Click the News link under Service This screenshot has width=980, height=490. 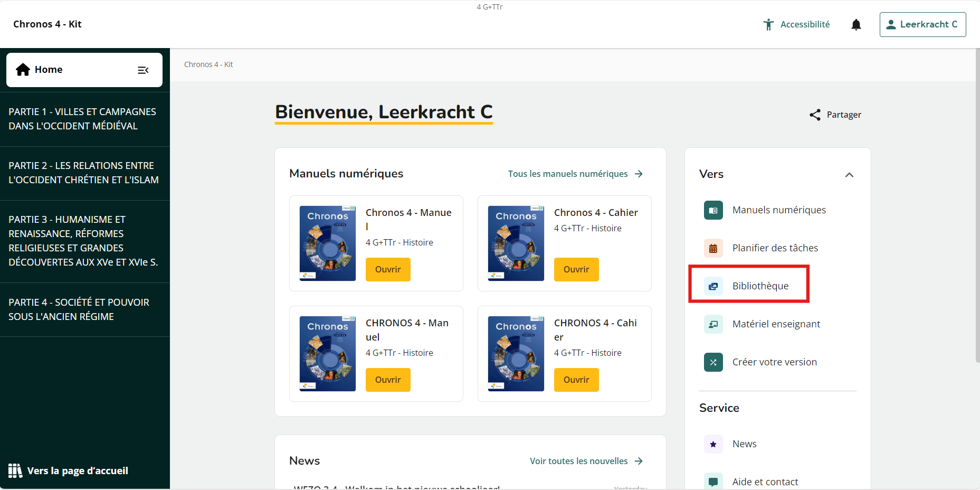coord(745,444)
